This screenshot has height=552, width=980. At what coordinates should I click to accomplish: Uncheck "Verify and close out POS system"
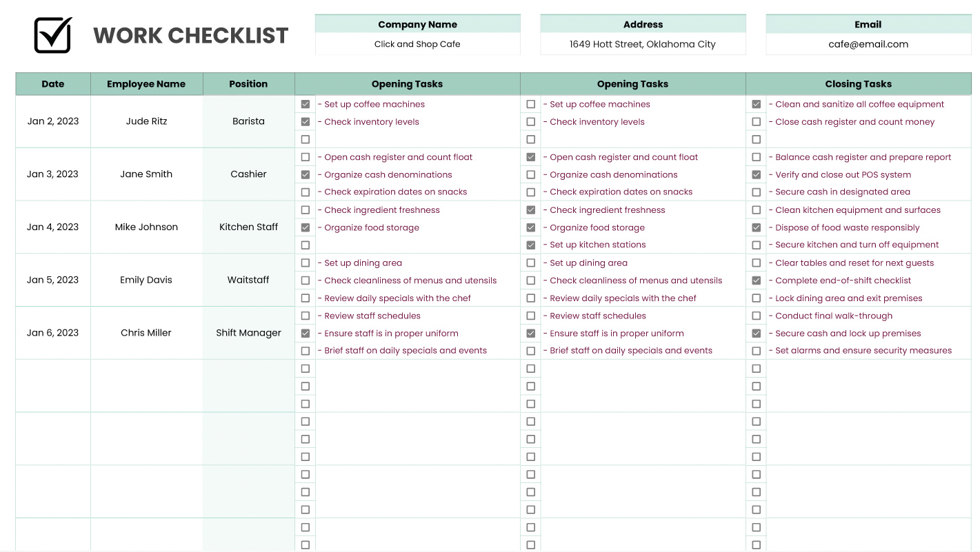click(x=757, y=175)
